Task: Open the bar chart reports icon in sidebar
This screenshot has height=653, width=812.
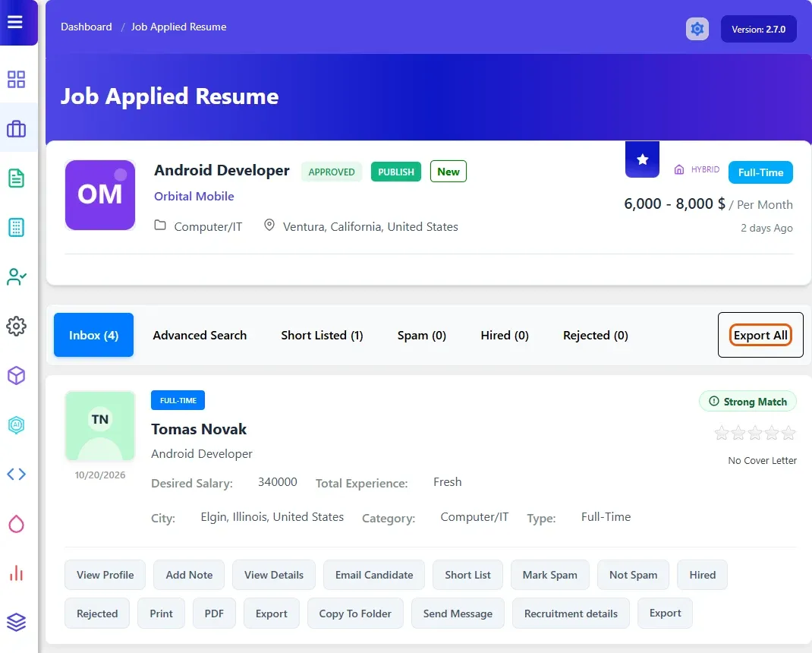Action: point(16,573)
